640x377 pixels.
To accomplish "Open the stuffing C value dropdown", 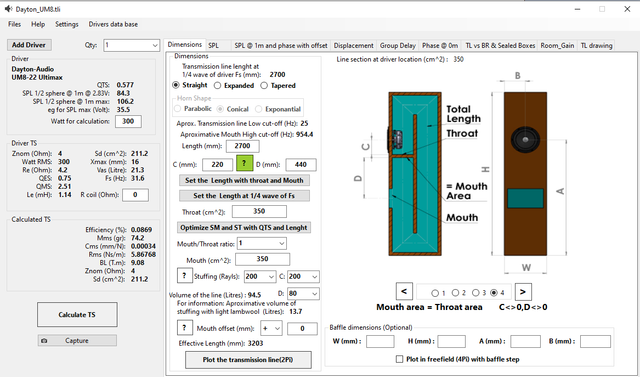I will [303, 276].
